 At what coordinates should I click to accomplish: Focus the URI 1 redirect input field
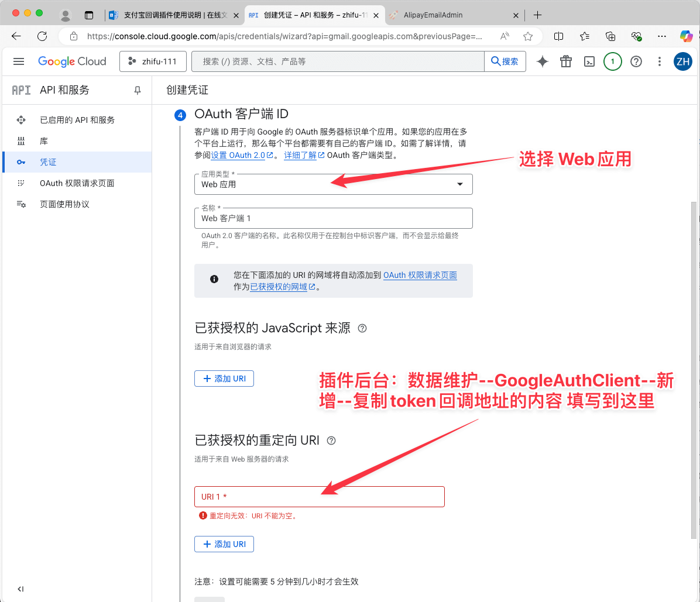pyautogui.click(x=319, y=497)
